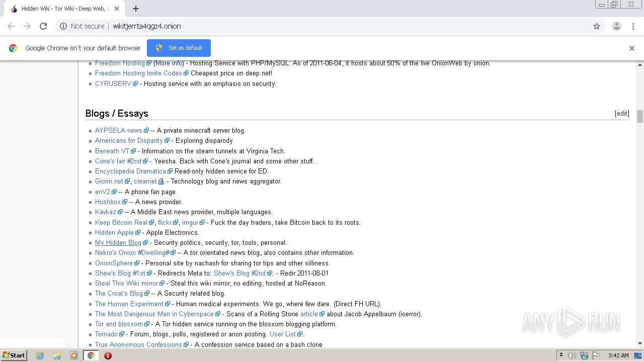The height and width of the screenshot is (362, 644).
Task: Click the Not secure info icon
Action: [x=63, y=26]
